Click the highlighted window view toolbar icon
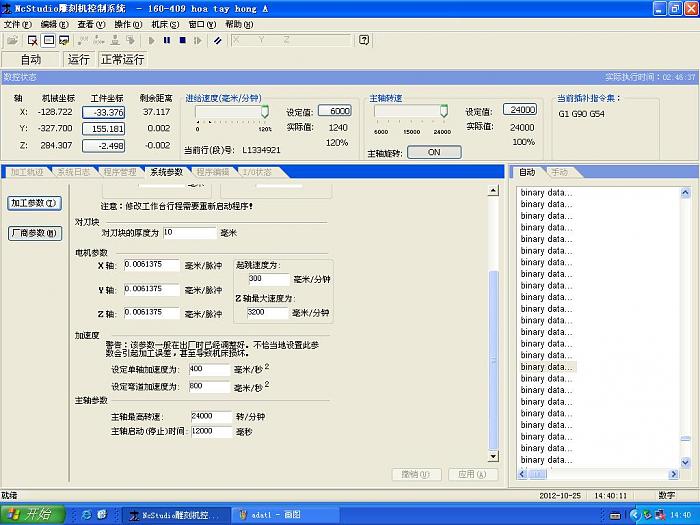The width and height of the screenshot is (700, 525). point(48,41)
